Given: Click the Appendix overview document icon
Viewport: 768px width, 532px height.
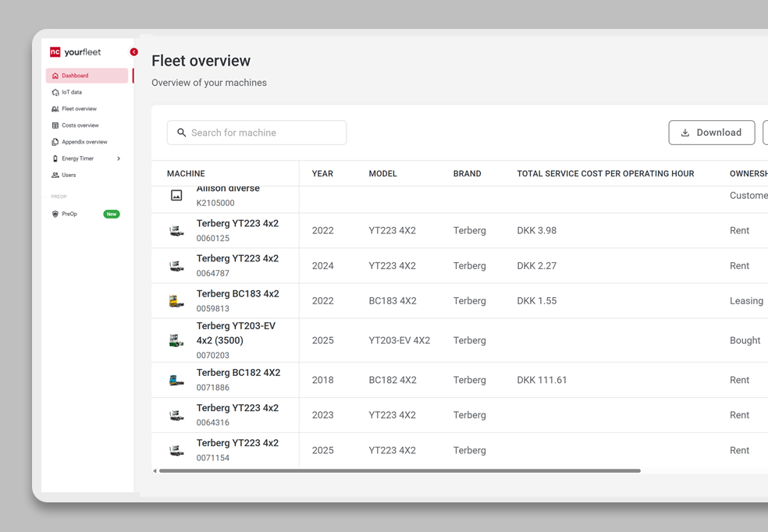Looking at the screenshot, I should 55,142.
